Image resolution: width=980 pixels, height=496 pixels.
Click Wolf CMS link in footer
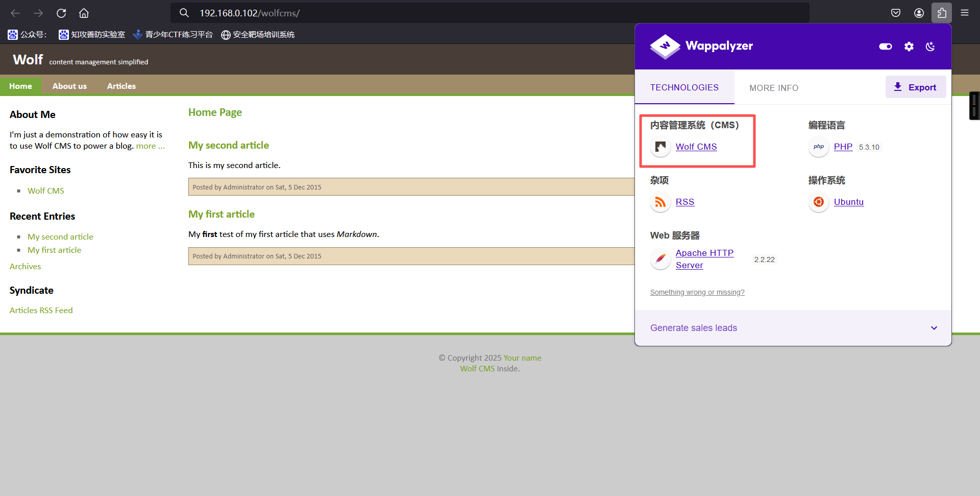[x=477, y=368]
